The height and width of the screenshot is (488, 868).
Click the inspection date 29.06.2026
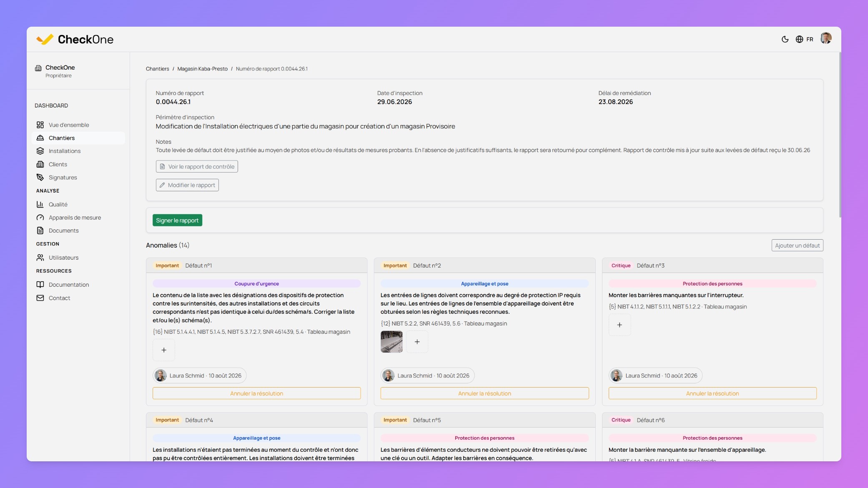(x=394, y=102)
